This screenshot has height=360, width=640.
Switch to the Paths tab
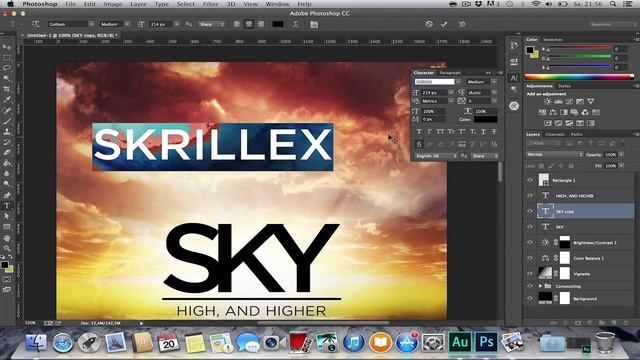(x=576, y=134)
